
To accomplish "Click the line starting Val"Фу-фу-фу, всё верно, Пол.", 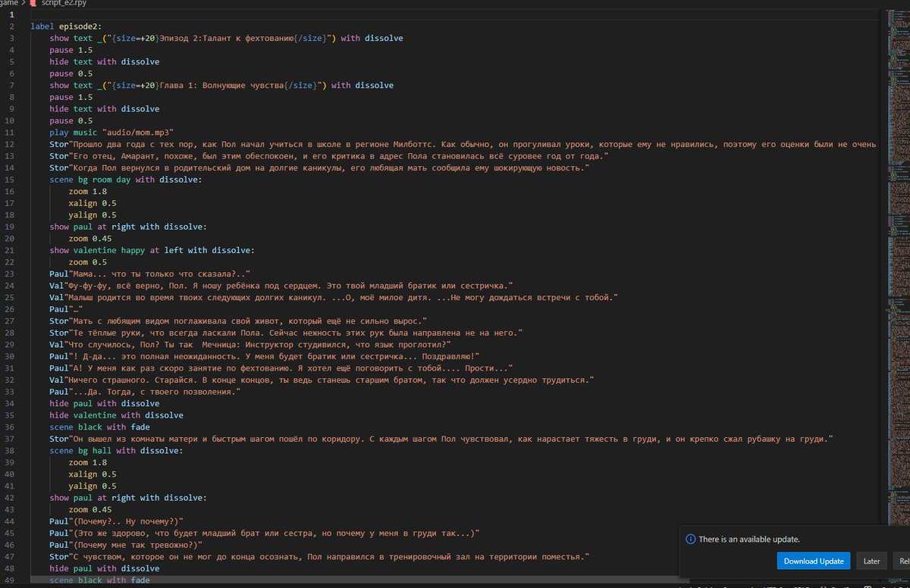I will pyautogui.click(x=281, y=286).
